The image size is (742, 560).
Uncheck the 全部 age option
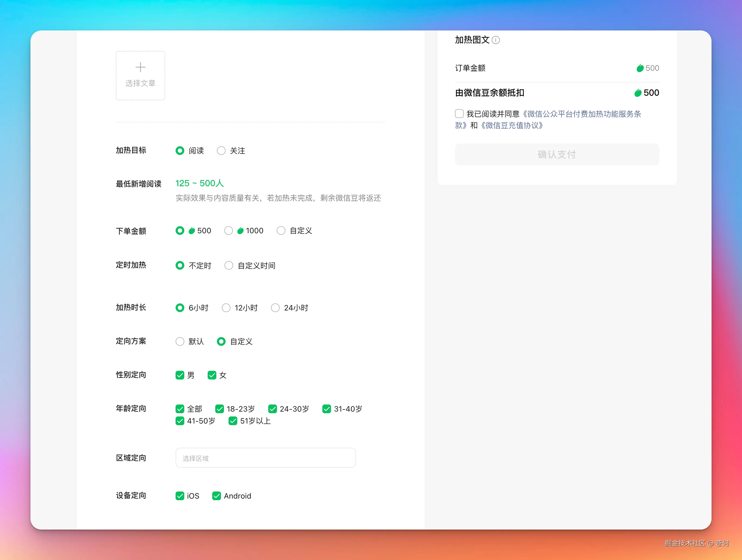click(x=180, y=409)
